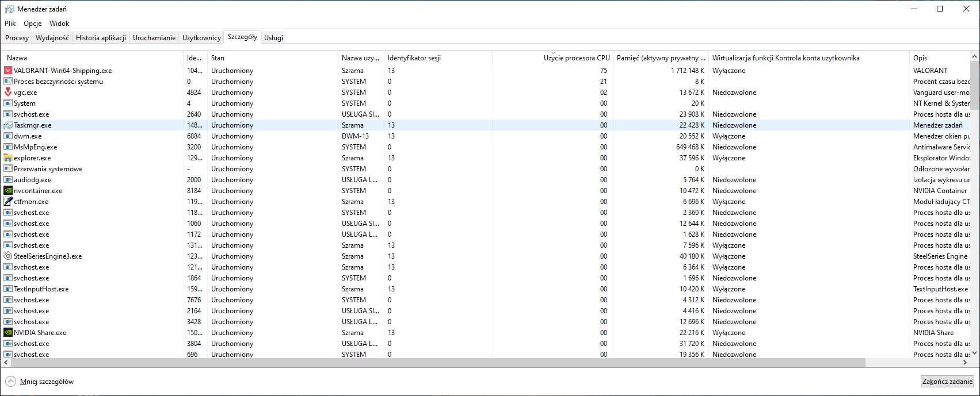Click PID 4924 in the vgc.exe row
This screenshot has height=396, width=980.
[x=194, y=93]
